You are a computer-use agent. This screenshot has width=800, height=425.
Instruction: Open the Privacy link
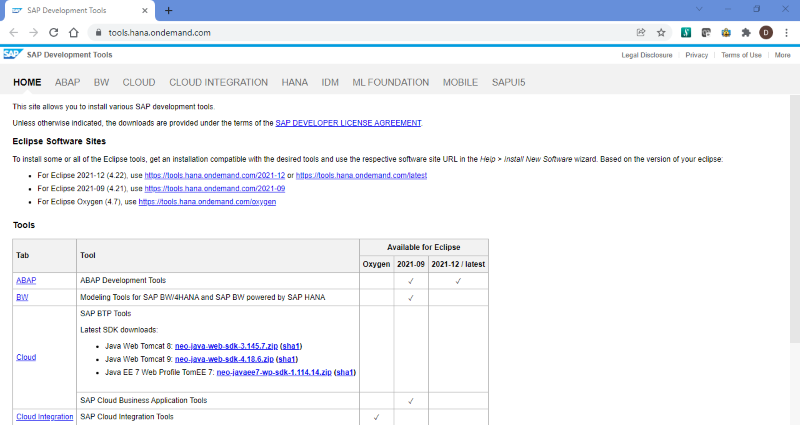point(696,55)
